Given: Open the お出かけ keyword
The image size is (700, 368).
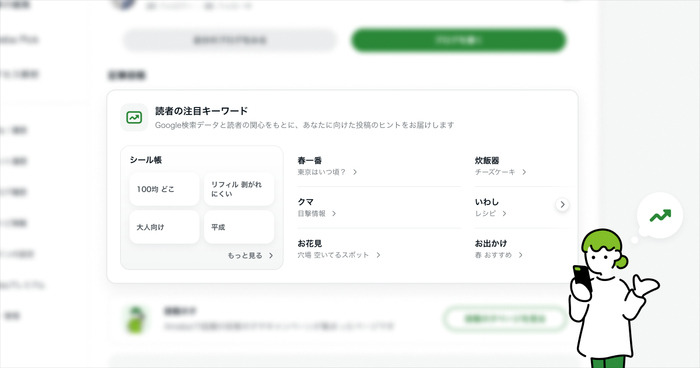Looking at the screenshot, I should (x=491, y=243).
